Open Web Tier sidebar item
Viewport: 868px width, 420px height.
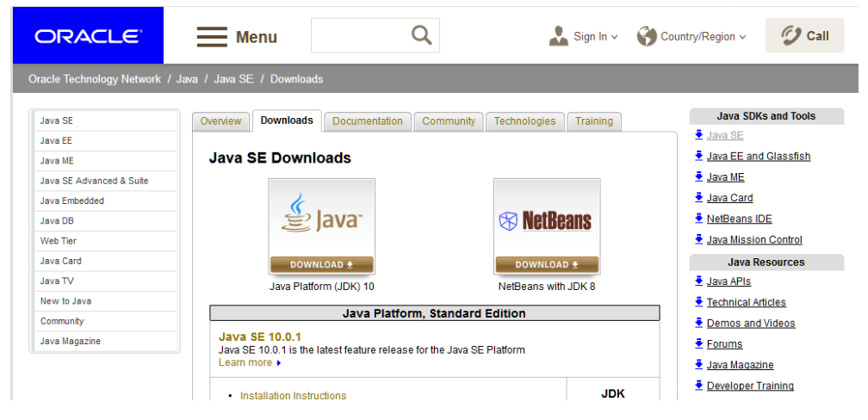[106, 241]
